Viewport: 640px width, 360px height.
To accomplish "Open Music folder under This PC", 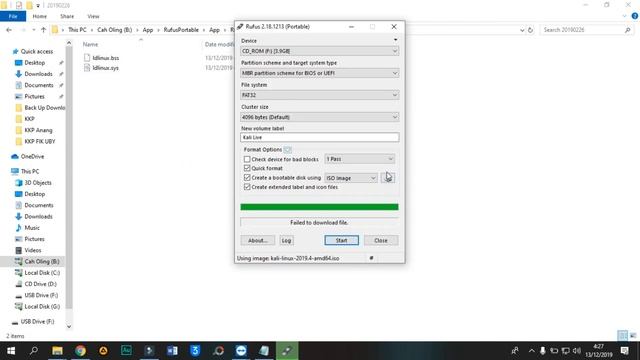I will point(32,228).
